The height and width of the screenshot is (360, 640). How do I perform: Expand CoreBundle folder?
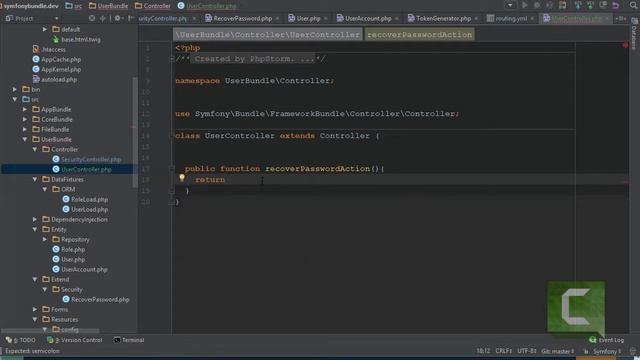click(25, 119)
